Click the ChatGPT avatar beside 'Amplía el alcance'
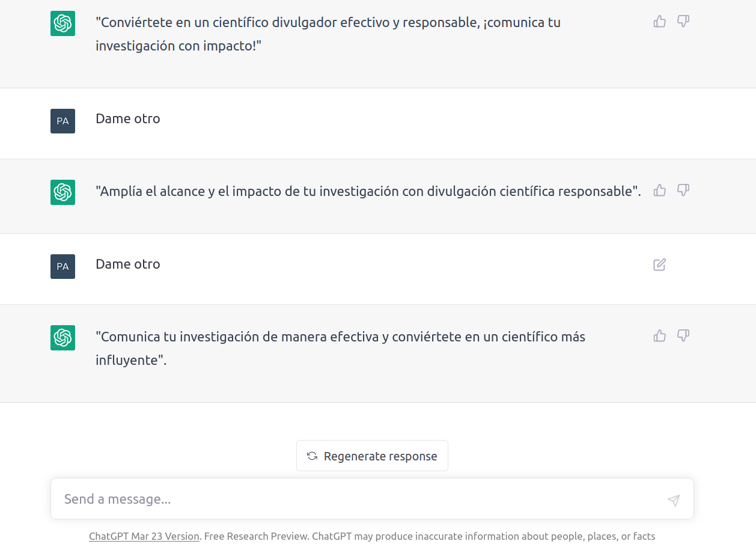 pos(62,192)
